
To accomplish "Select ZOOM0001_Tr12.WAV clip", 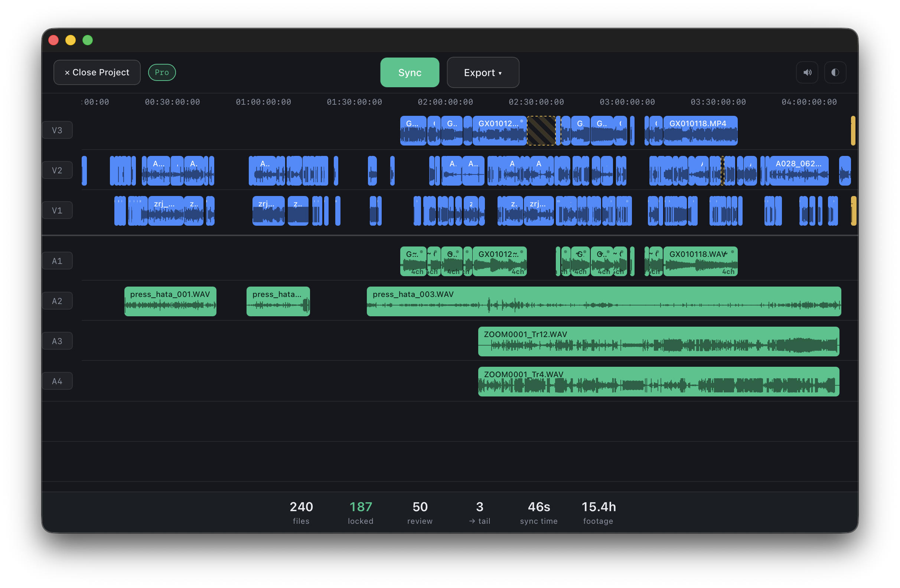I will tap(658, 342).
